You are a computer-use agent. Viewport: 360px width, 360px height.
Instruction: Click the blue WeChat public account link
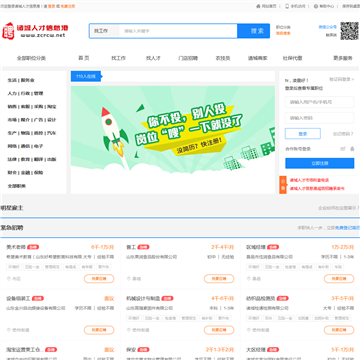pos(328,27)
